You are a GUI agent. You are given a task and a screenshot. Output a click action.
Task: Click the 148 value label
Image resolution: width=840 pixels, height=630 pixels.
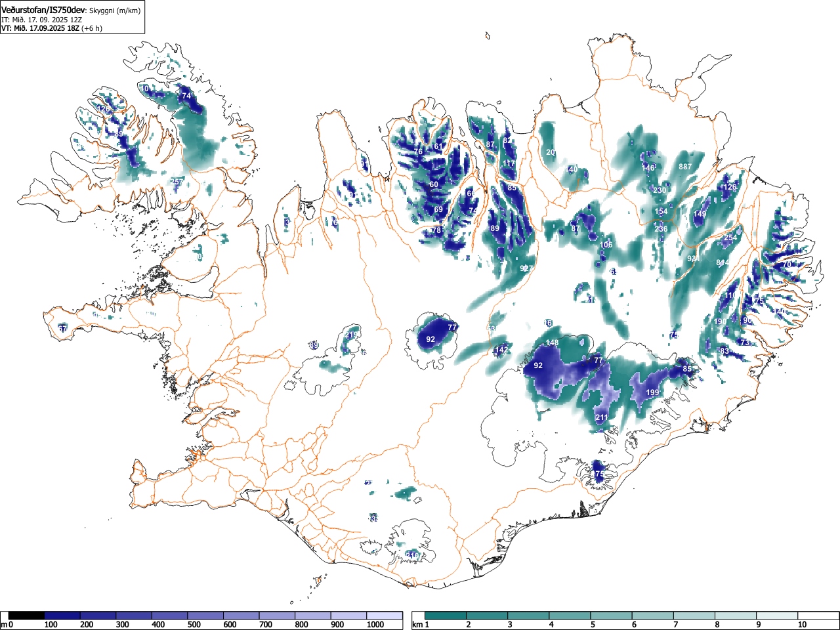[553, 343]
